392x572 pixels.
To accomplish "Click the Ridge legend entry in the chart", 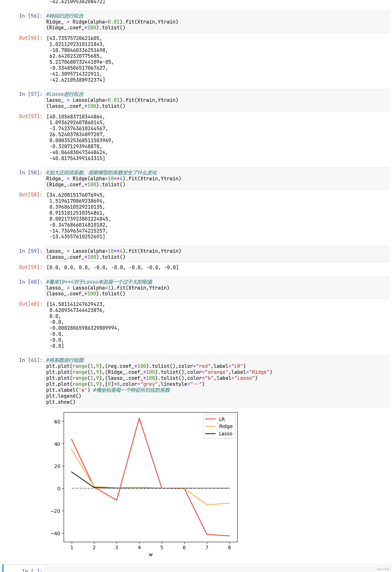I will pyautogui.click(x=226, y=426).
